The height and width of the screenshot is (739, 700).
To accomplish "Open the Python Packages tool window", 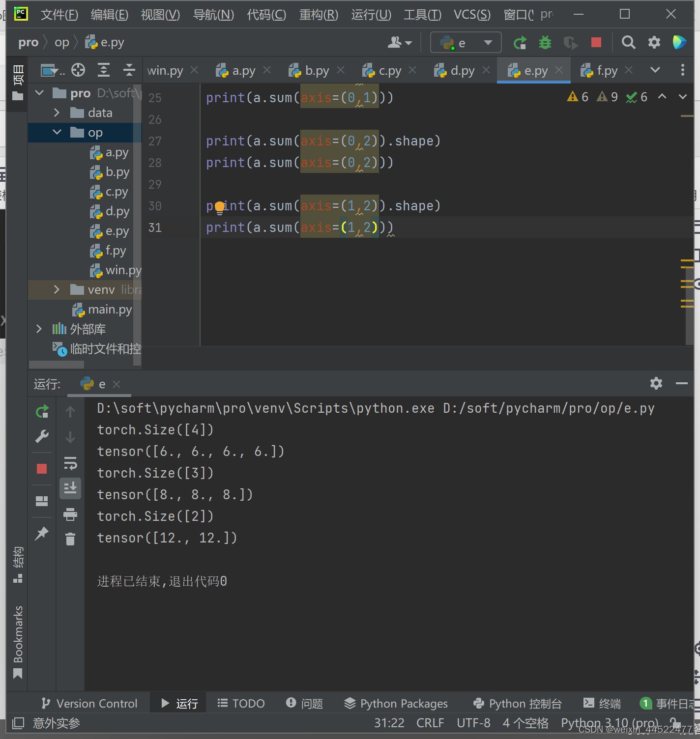I will 396,703.
